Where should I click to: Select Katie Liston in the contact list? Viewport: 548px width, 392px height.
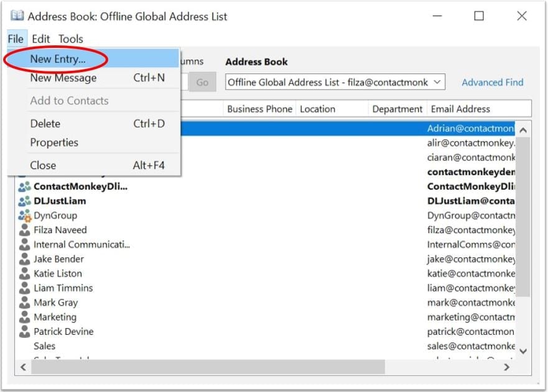pos(58,273)
